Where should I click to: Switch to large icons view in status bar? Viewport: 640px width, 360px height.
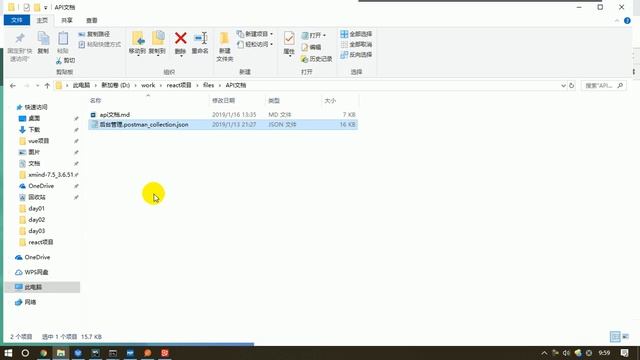click(625, 337)
